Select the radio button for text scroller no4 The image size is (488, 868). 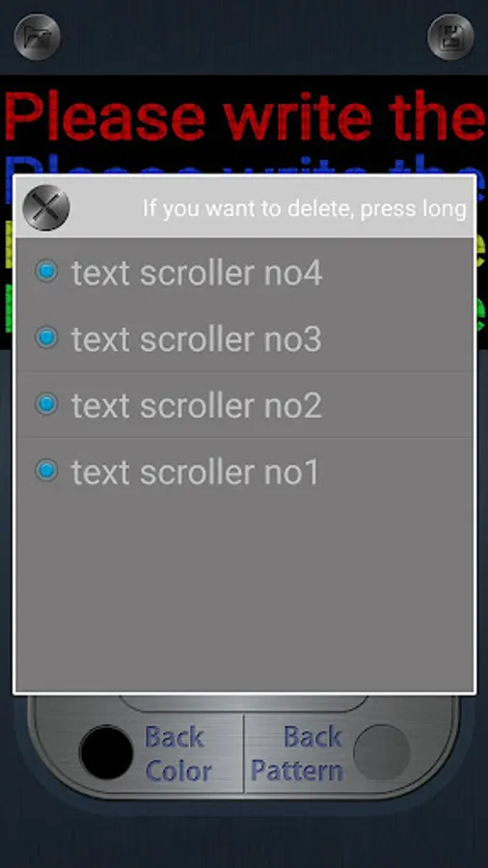[46, 271]
